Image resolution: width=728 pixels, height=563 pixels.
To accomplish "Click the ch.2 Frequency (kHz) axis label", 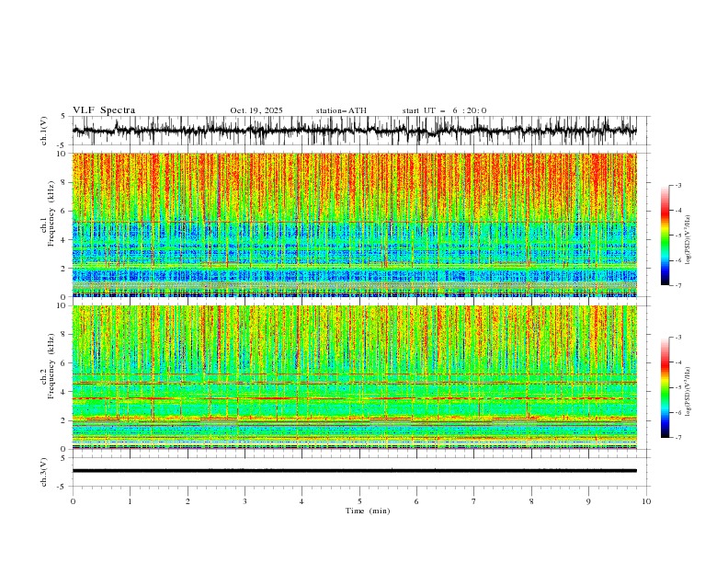I will point(48,366).
